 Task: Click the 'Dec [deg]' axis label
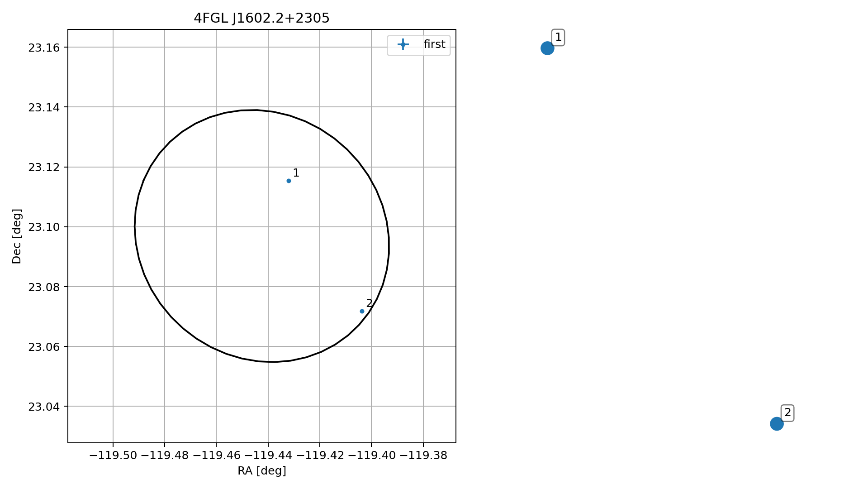tap(17, 236)
